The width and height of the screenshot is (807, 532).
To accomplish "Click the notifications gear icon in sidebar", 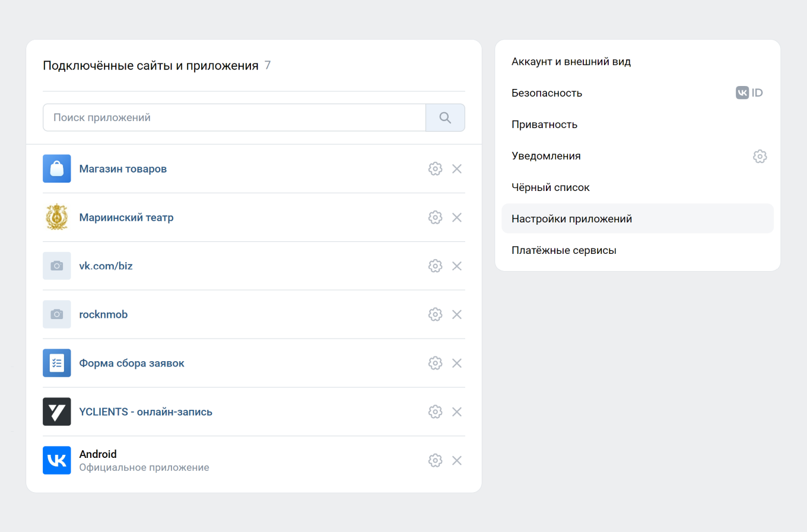I will pos(760,157).
